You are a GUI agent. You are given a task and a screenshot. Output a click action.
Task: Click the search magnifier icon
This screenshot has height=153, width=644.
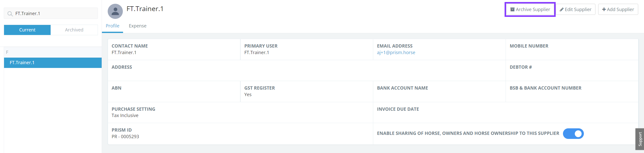pos(10,14)
